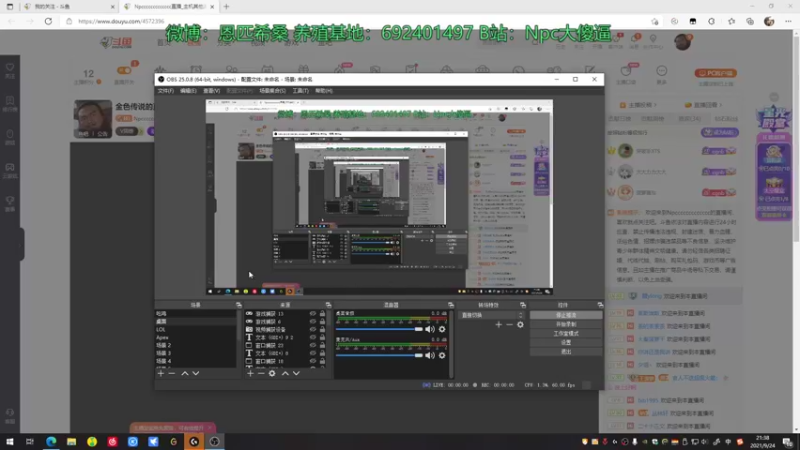
Task: Open Task View on taskbar
Action: [x=30, y=442]
